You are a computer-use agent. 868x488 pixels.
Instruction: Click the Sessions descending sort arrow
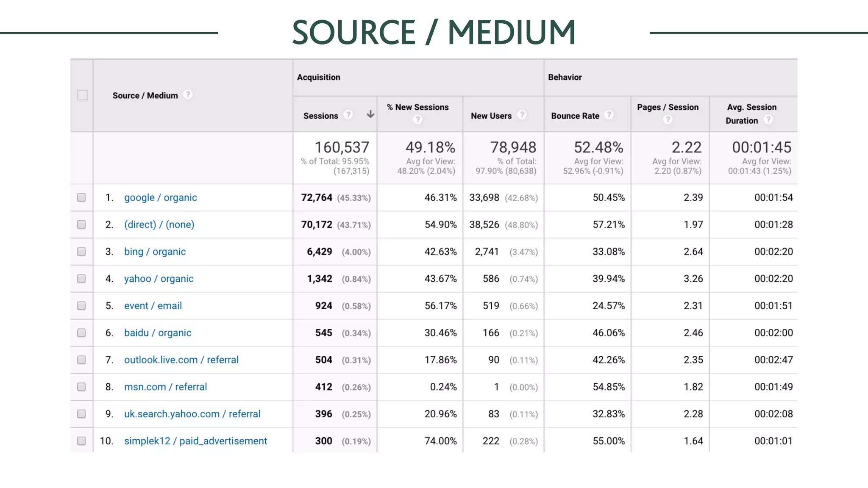[370, 114]
